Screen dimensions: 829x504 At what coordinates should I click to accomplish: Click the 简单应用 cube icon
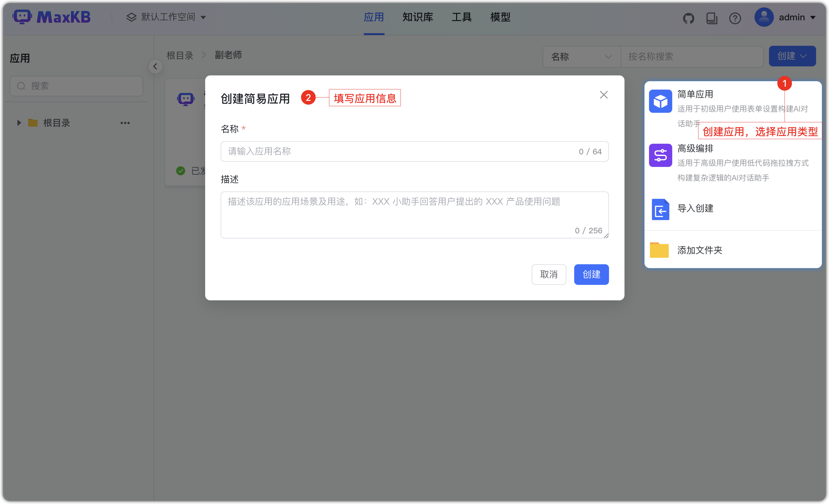660,101
